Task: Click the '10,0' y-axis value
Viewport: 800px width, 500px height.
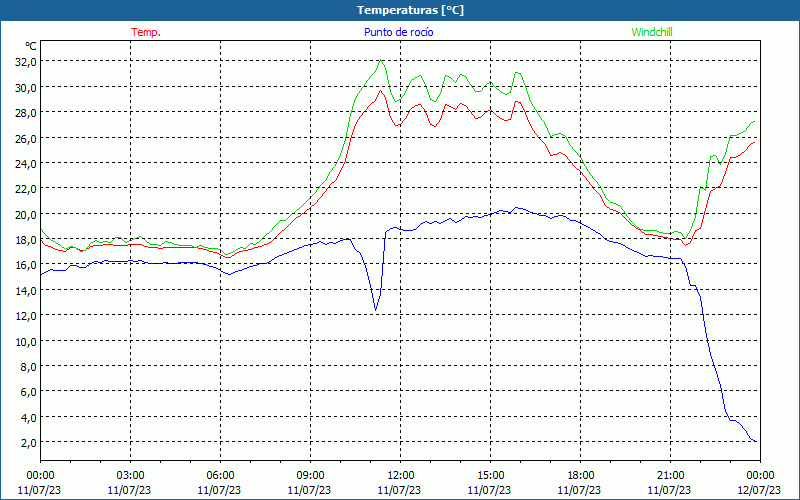Action: [x=26, y=341]
